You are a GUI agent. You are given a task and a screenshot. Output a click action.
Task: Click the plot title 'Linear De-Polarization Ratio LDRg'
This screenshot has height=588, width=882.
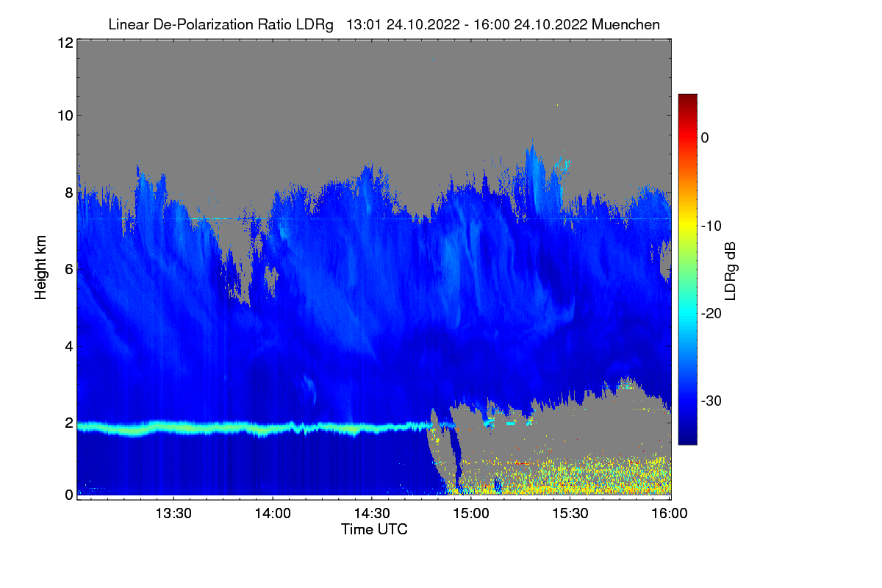click(x=220, y=25)
